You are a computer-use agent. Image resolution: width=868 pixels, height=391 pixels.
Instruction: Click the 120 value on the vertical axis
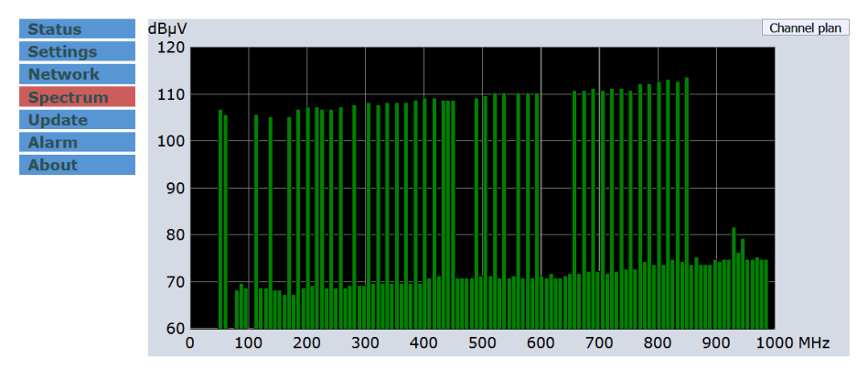(170, 48)
